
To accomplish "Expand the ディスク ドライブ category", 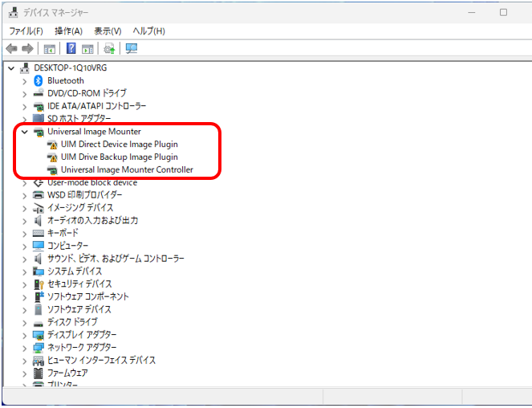I will [x=24, y=323].
